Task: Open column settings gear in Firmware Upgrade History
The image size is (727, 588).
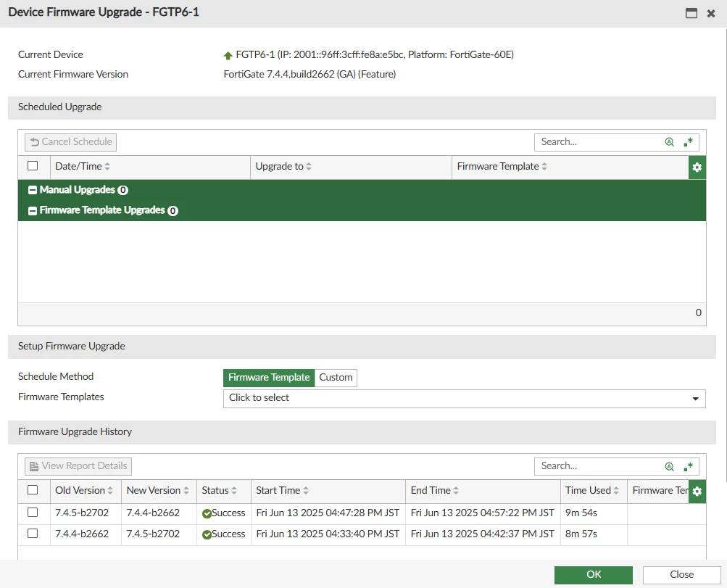Action: pyautogui.click(x=697, y=491)
